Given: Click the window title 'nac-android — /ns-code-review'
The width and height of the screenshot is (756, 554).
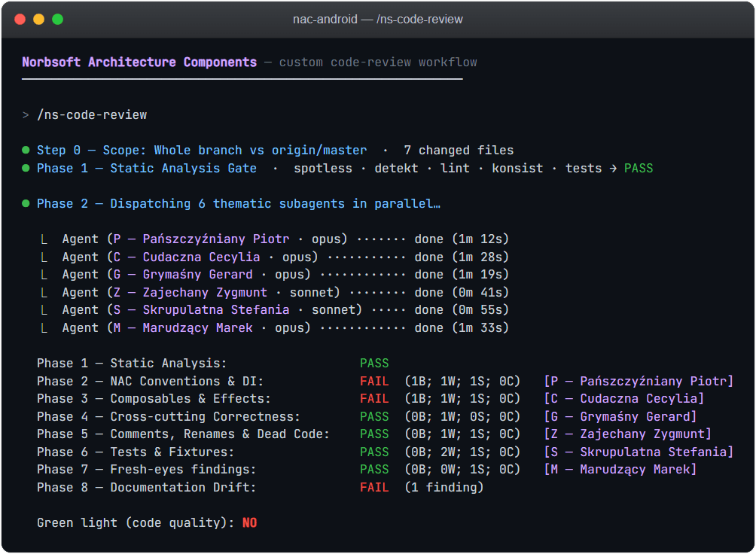Looking at the screenshot, I should pyautogui.click(x=377, y=20).
